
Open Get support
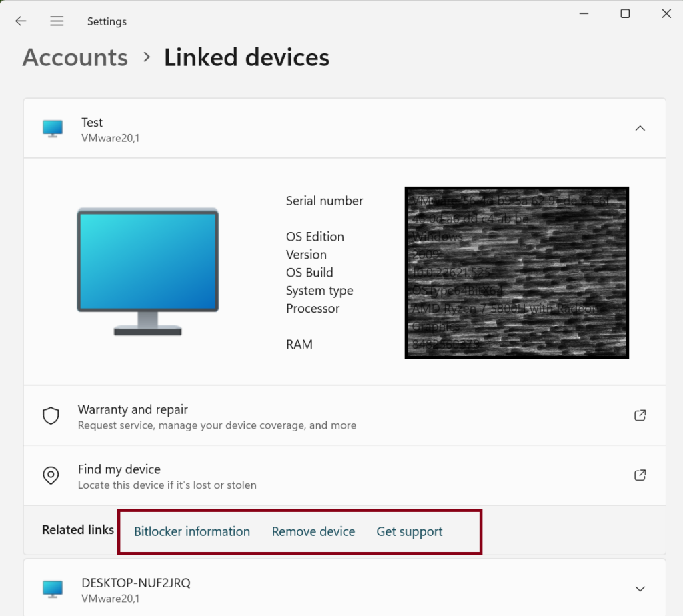coord(410,531)
